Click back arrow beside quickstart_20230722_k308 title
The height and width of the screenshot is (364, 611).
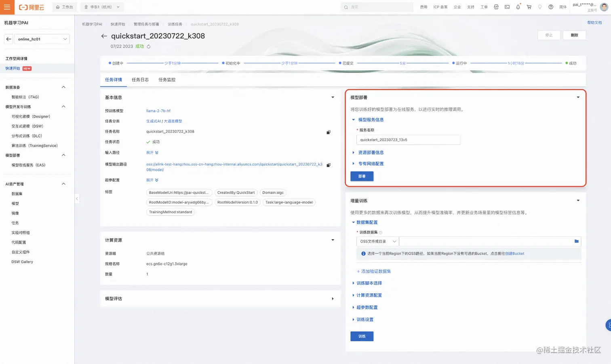coord(104,36)
